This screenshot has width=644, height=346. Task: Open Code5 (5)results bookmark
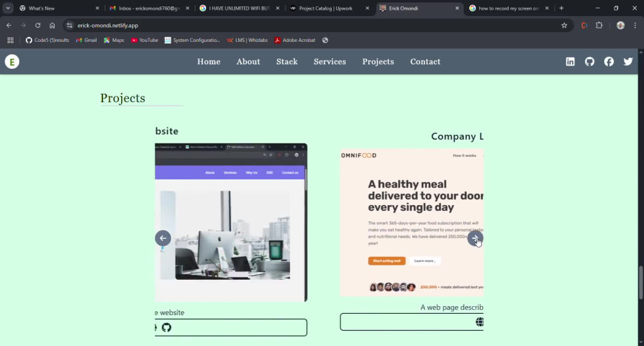tap(47, 40)
